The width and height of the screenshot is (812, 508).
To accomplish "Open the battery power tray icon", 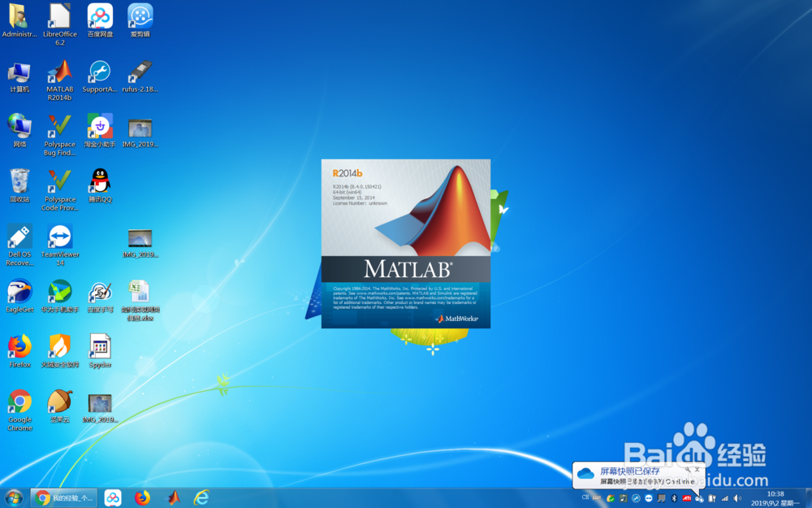I will 712,498.
